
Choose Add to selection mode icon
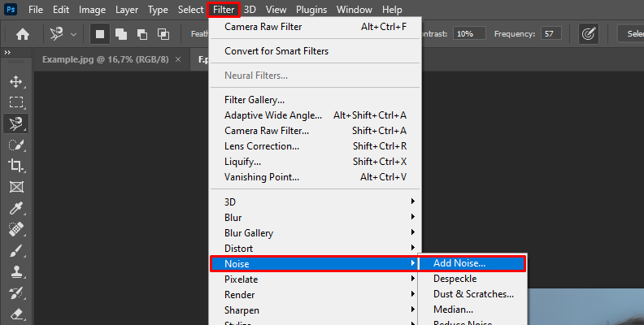click(121, 34)
